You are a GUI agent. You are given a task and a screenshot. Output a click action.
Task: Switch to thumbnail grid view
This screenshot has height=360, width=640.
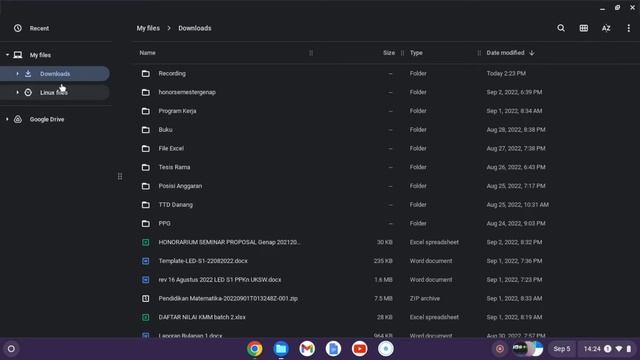point(584,28)
